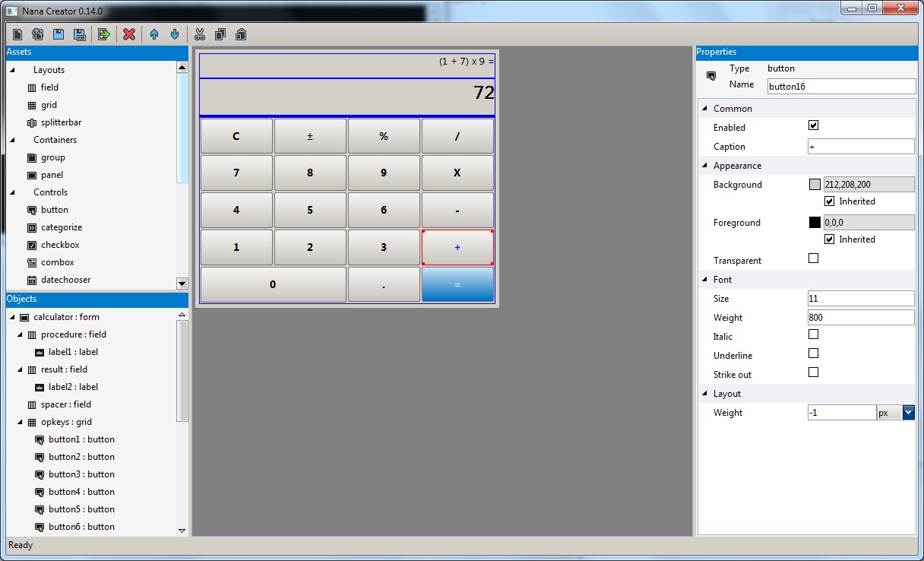Toggle the Transparent checkbox

click(814, 258)
